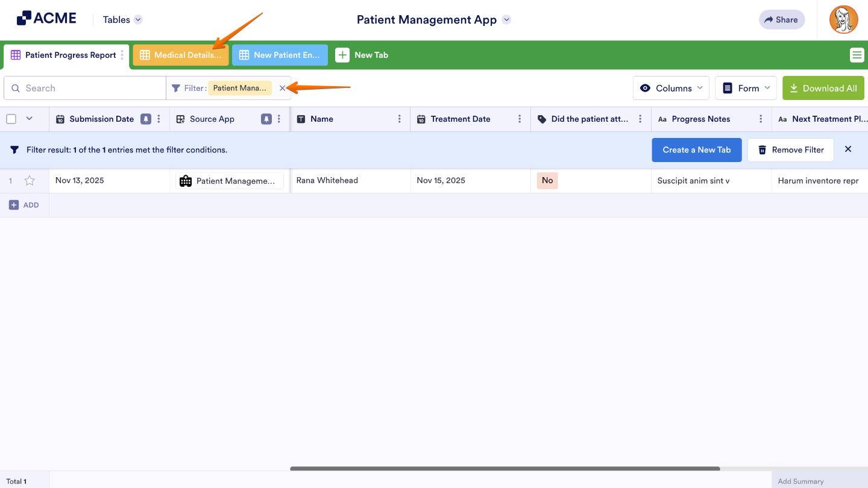Click Remove Filter in the banner
This screenshot has height=488, width=868.
[x=791, y=149]
